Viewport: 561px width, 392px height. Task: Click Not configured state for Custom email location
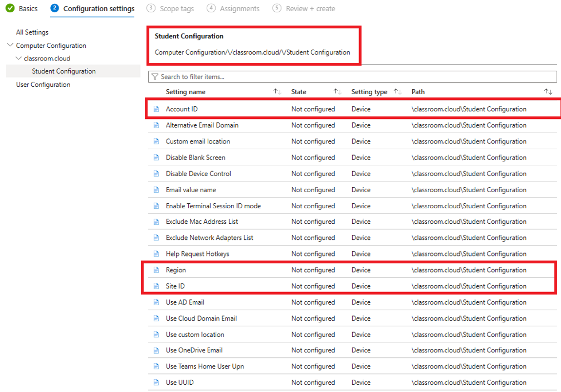pos(313,141)
